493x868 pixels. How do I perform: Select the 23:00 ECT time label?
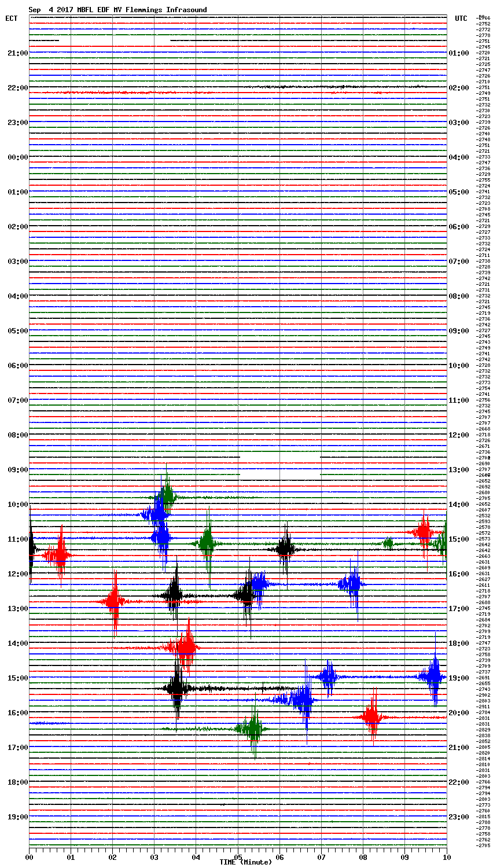pos(17,123)
